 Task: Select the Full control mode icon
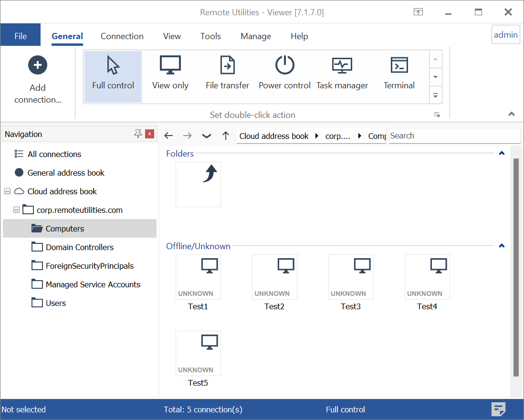point(113,66)
